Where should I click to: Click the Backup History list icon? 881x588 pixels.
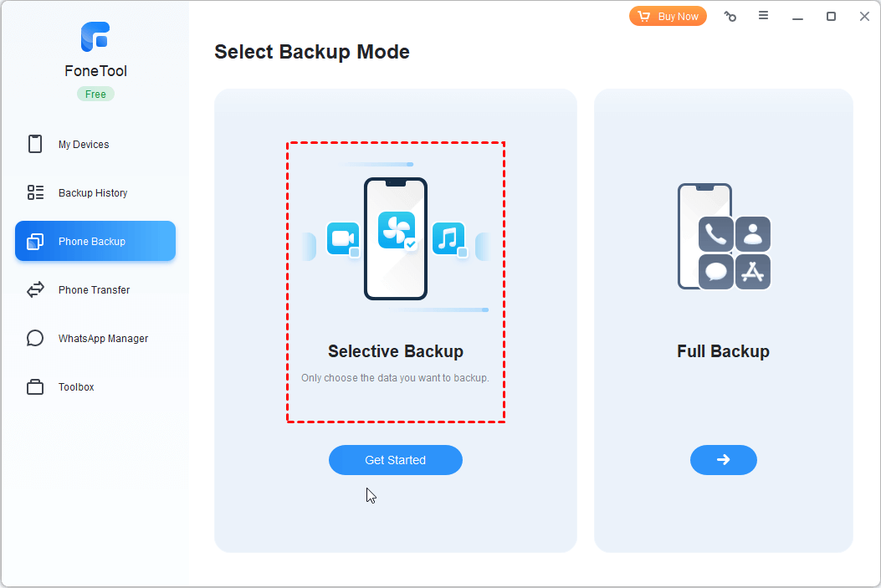click(x=35, y=193)
